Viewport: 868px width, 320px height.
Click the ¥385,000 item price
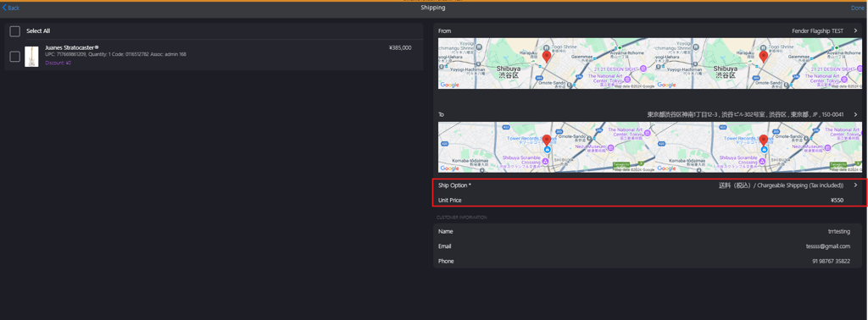point(400,48)
